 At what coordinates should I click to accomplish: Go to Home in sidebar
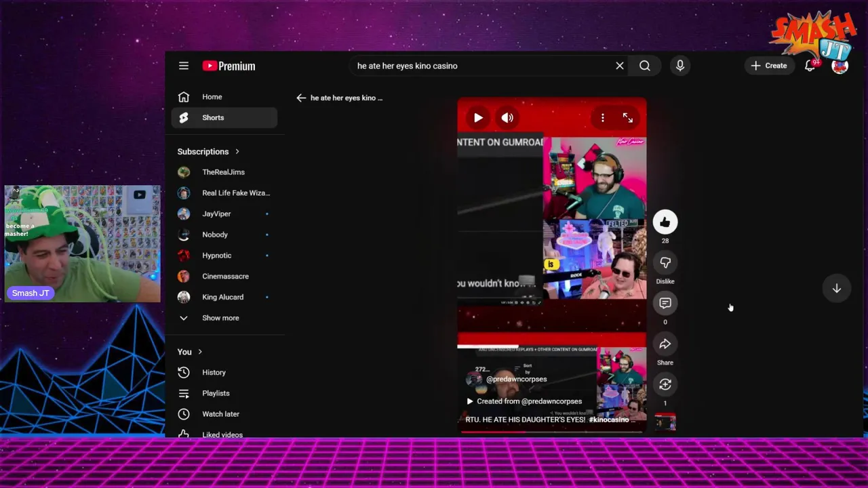coord(224,97)
